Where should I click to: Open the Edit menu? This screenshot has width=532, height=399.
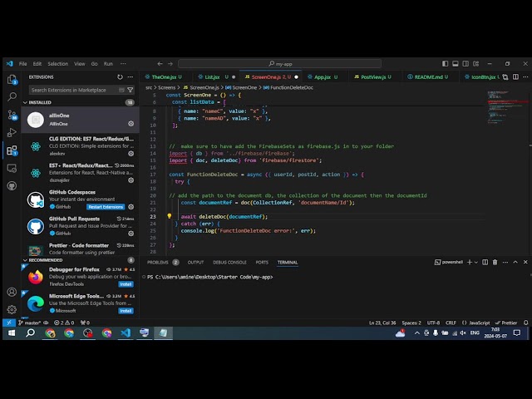click(x=37, y=64)
